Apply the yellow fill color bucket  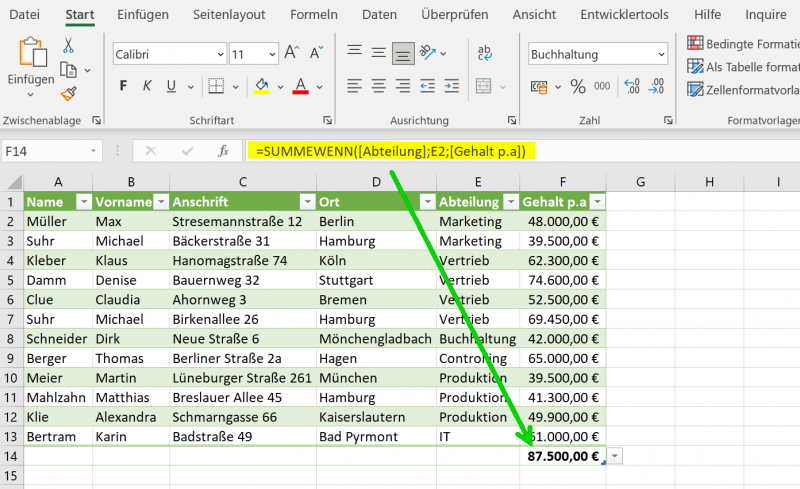[262, 86]
